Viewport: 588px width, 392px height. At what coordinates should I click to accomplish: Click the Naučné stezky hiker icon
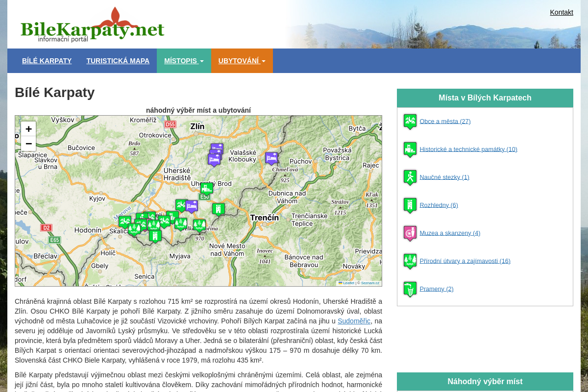coord(410,177)
